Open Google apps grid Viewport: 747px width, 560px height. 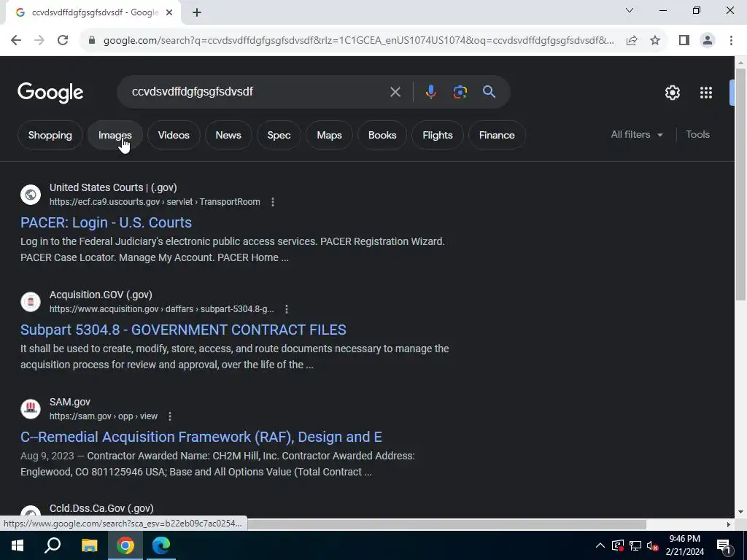[x=706, y=93]
